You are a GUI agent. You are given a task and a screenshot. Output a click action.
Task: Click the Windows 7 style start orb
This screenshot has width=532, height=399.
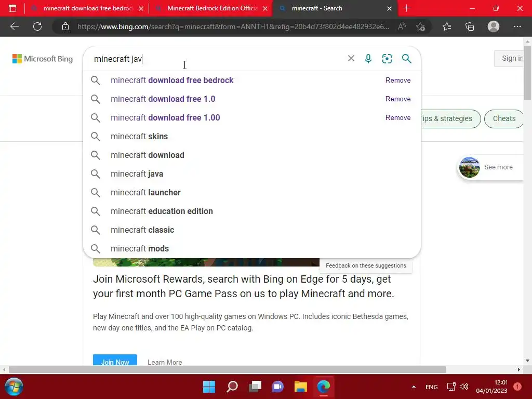(14, 387)
